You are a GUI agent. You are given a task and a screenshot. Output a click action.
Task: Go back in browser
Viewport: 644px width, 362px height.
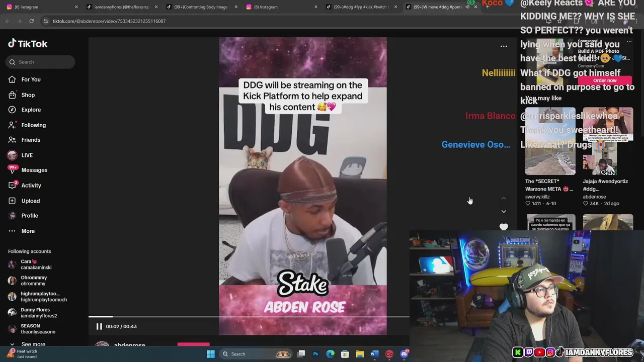pos(7,21)
